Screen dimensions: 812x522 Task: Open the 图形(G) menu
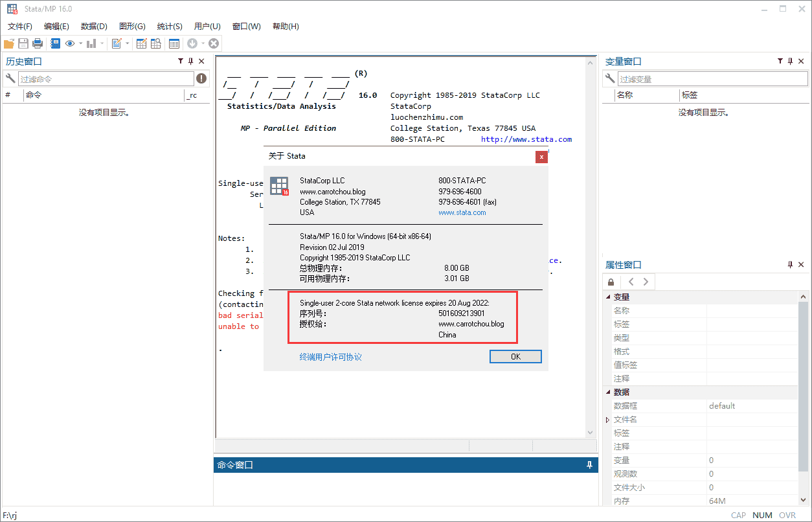(131, 26)
